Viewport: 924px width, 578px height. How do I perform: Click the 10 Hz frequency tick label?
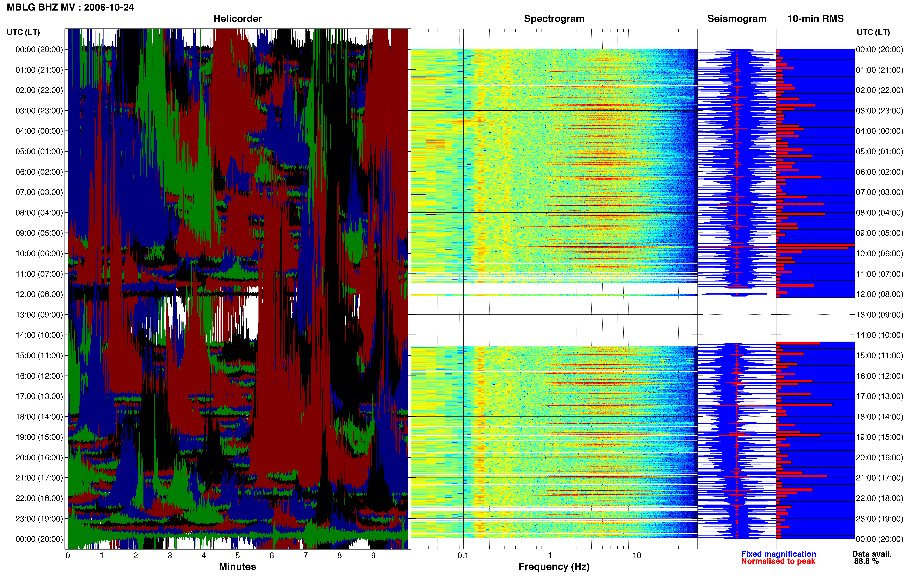[636, 555]
